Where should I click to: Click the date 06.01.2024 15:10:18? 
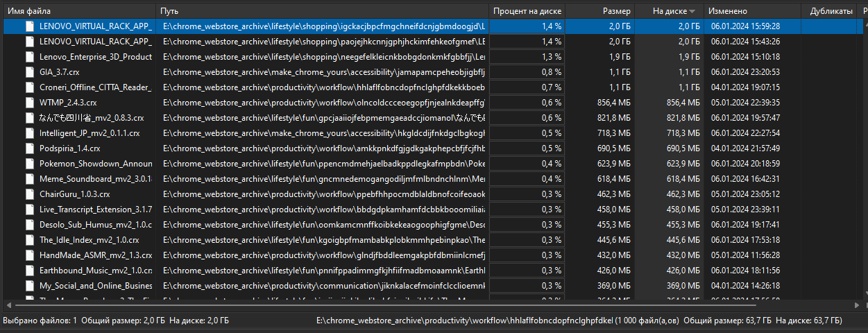coord(745,57)
